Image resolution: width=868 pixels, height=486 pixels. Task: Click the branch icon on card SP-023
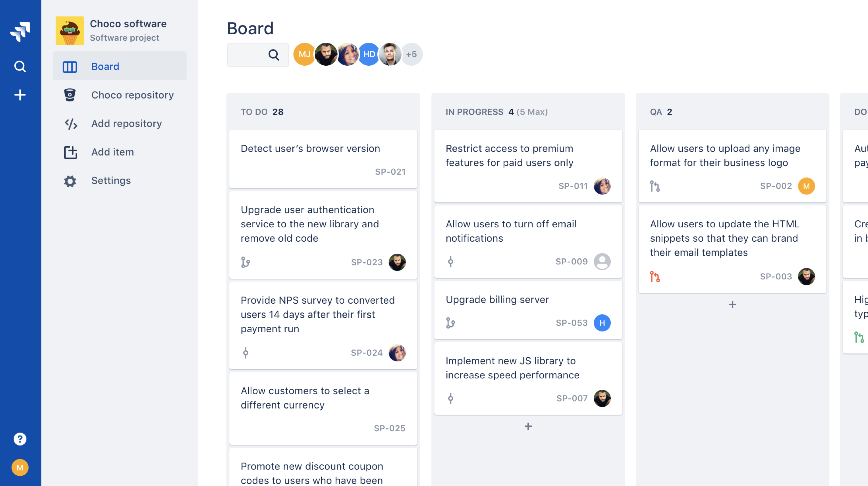246,262
